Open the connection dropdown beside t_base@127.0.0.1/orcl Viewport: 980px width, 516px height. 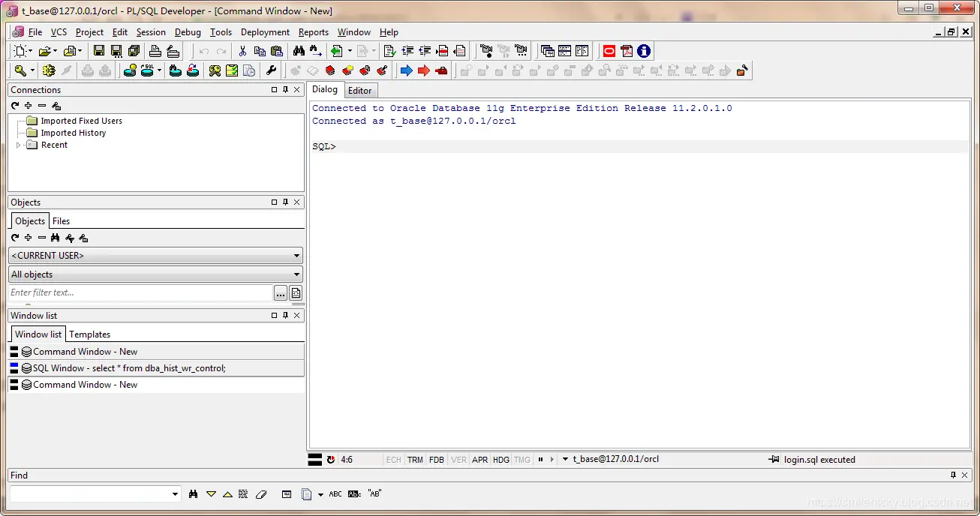tap(565, 460)
